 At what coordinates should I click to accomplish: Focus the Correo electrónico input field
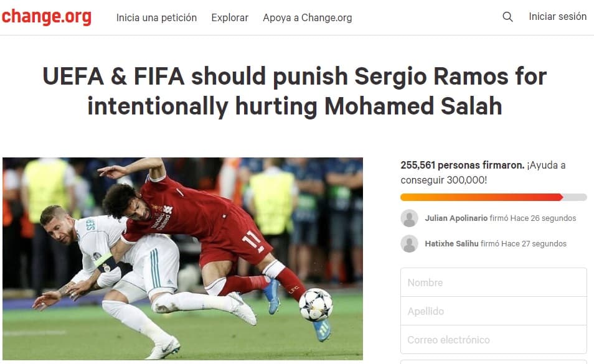tap(494, 340)
